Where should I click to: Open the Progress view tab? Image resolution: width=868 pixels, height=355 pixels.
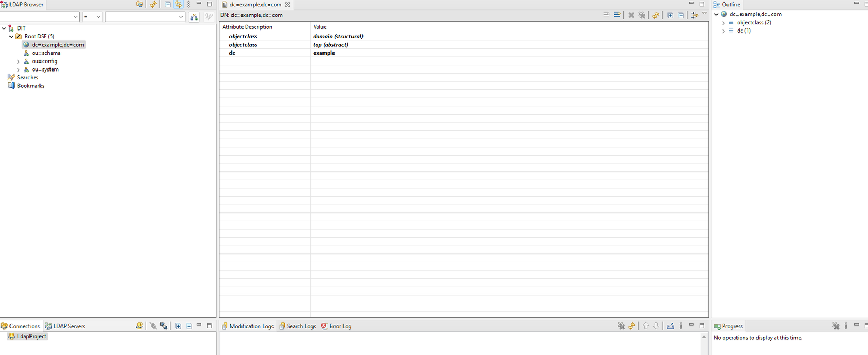[728, 326]
